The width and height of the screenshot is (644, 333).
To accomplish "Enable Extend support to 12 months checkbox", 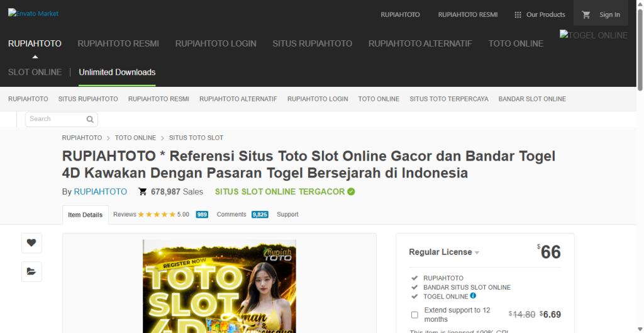I will (x=414, y=315).
